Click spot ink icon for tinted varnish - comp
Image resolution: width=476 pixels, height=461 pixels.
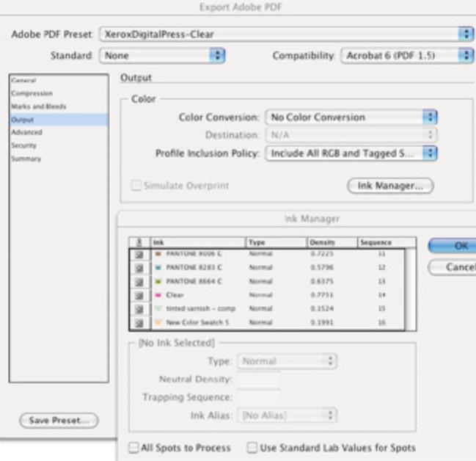(x=139, y=309)
